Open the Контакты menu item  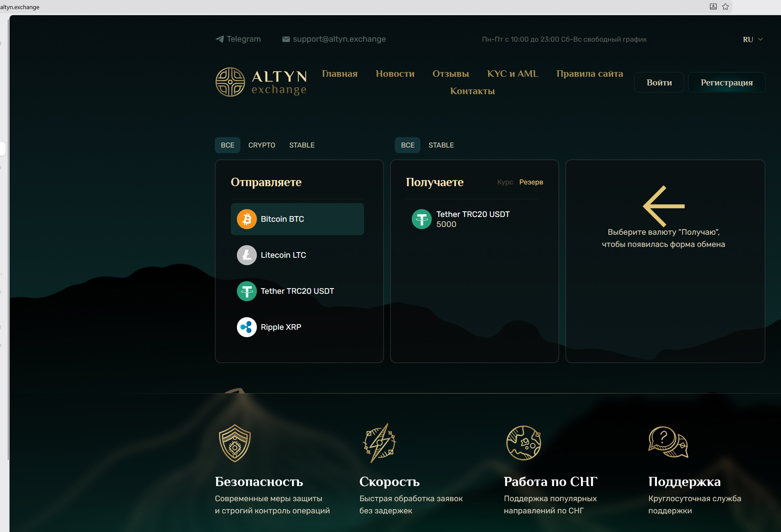tap(473, 91)
